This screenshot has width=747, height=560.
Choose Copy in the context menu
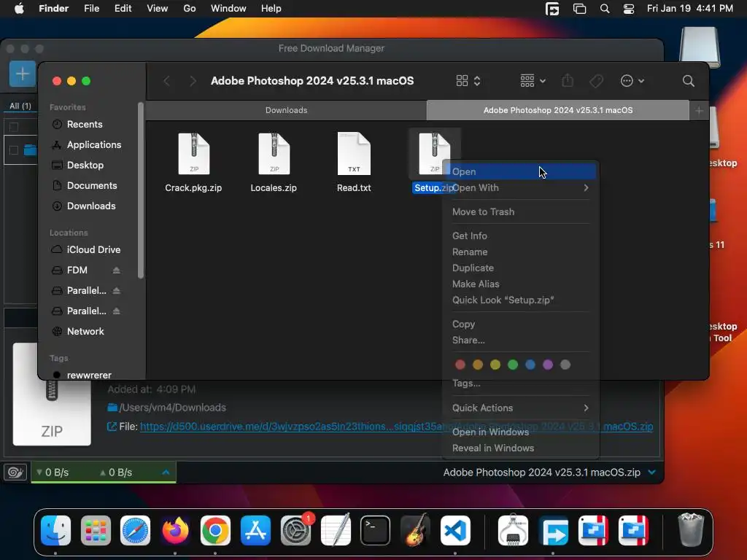click(521, 324)
